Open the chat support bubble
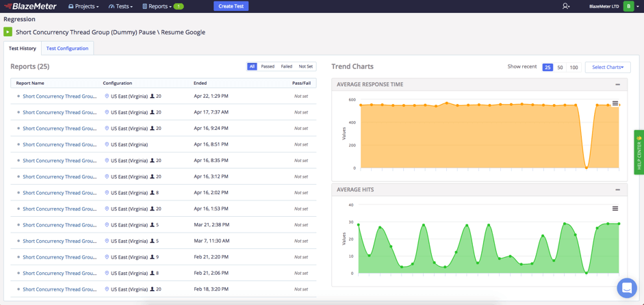Viewport: 644px width, 305px height. tap(627, 288)
